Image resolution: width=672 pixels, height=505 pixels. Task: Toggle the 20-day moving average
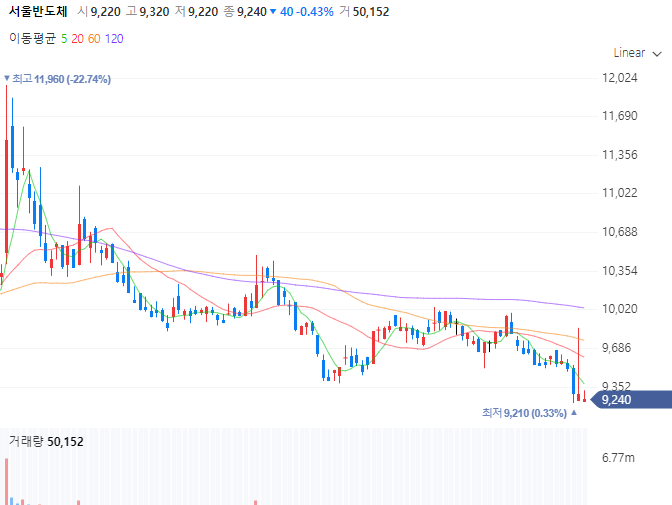tap(77, 39)
